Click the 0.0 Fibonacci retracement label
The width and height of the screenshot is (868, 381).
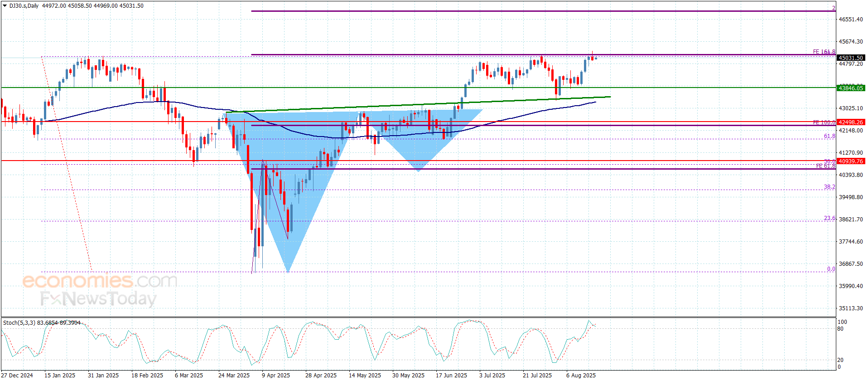pos(831,269)
